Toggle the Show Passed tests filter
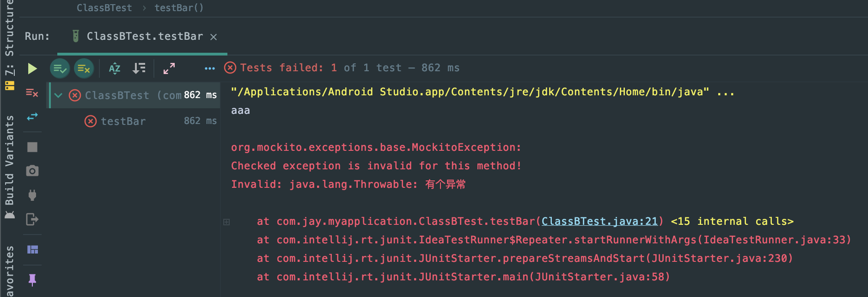Image resolution: width=868 pixels, height=297 pixels. (x=60, y=69)
